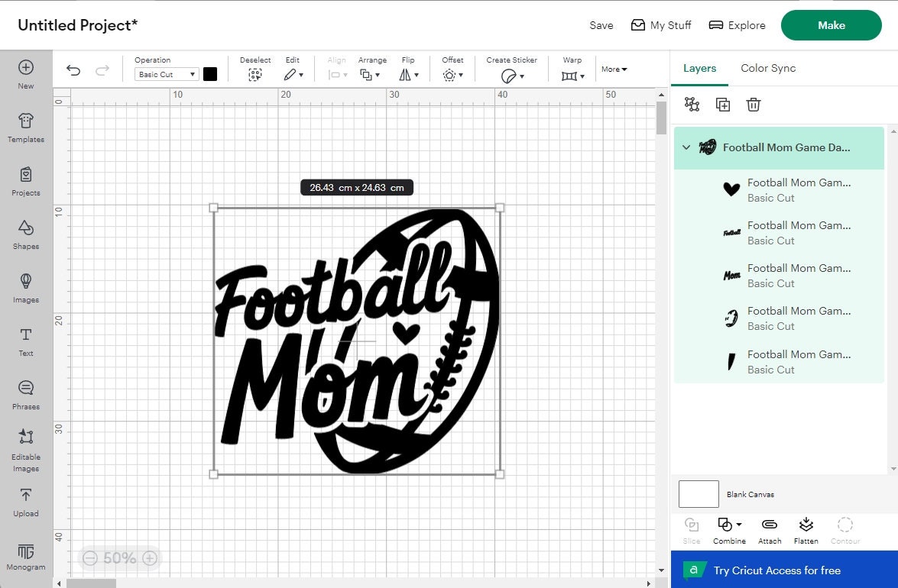Open the Combine dropdown
This screenshot has width=898, height=588.
pyautogui.click(x=728, y=530)
